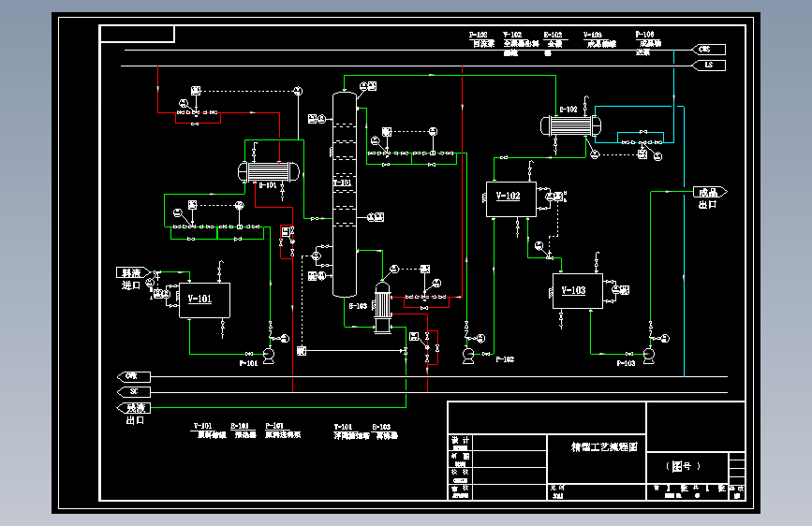Select the V-101 feed tank symbol
Screen dimensions: 812x526
click(x=204, y=300)
